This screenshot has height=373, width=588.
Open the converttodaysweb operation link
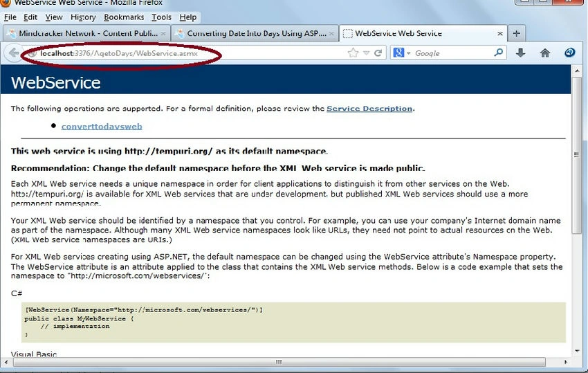pos(102,127)
